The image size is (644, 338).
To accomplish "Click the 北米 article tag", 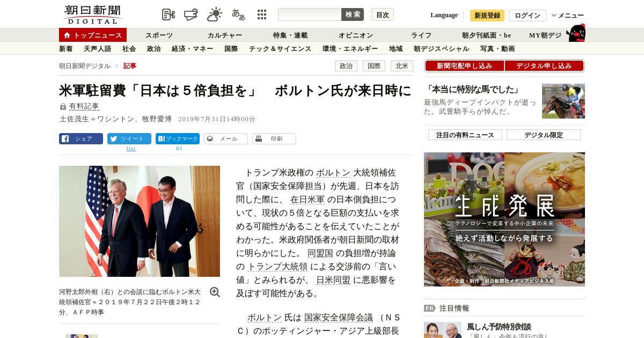I will [402, 66].
